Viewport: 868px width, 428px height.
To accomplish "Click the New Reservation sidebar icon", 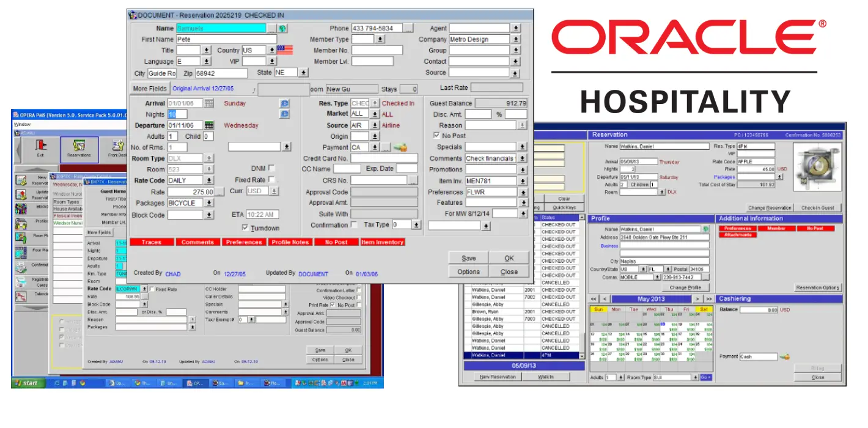I will [21, 180].
